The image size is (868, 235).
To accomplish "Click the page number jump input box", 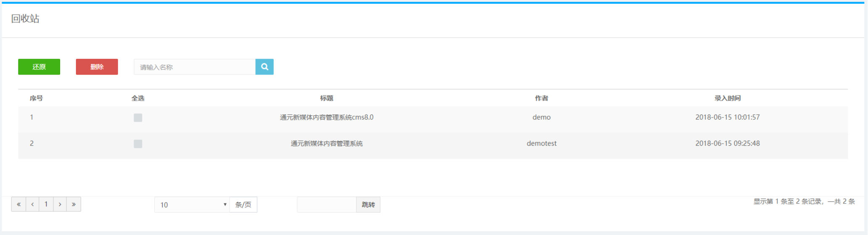I will (x=327, y=205).
